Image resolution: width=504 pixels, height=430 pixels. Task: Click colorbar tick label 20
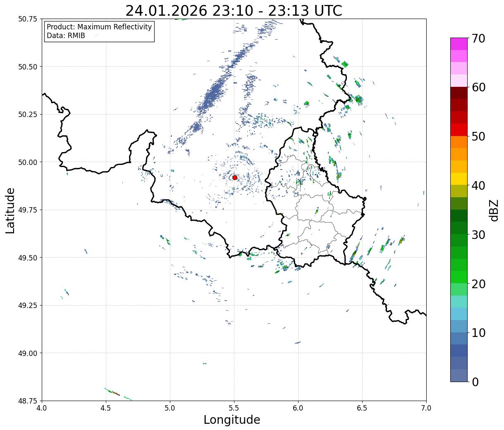478,284
